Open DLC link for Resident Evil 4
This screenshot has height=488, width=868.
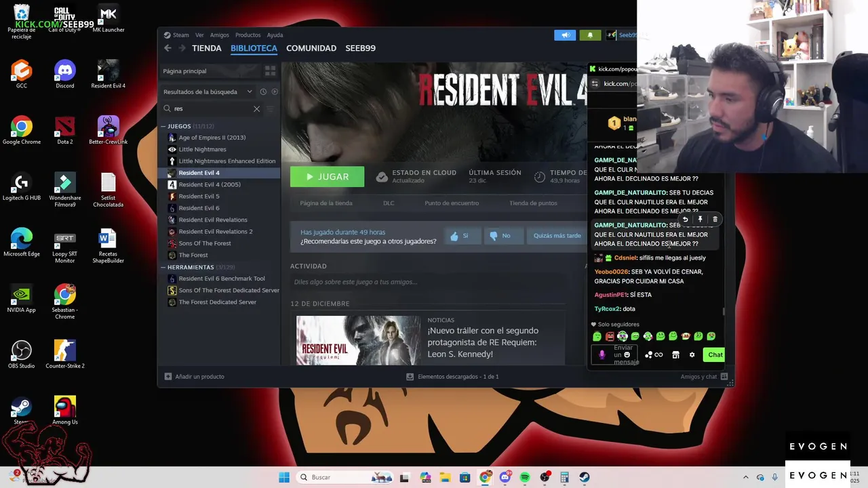point(389,203)
